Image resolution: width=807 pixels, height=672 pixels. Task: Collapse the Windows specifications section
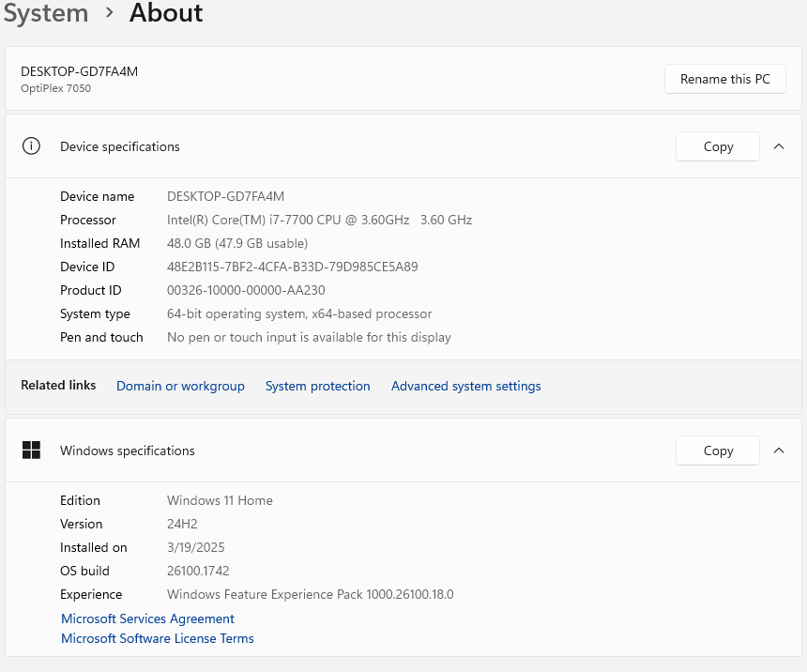(x=779, y=451)
